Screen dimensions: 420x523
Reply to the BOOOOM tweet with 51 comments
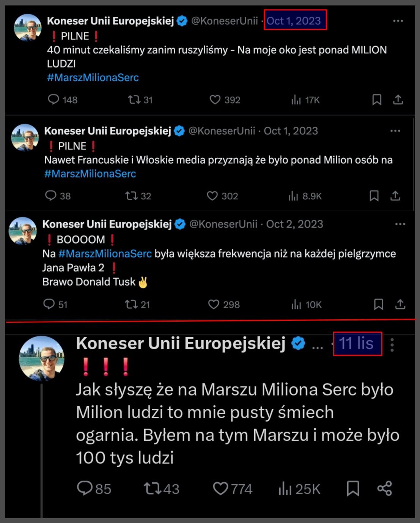pyautogui.click(x=49, y=304)
